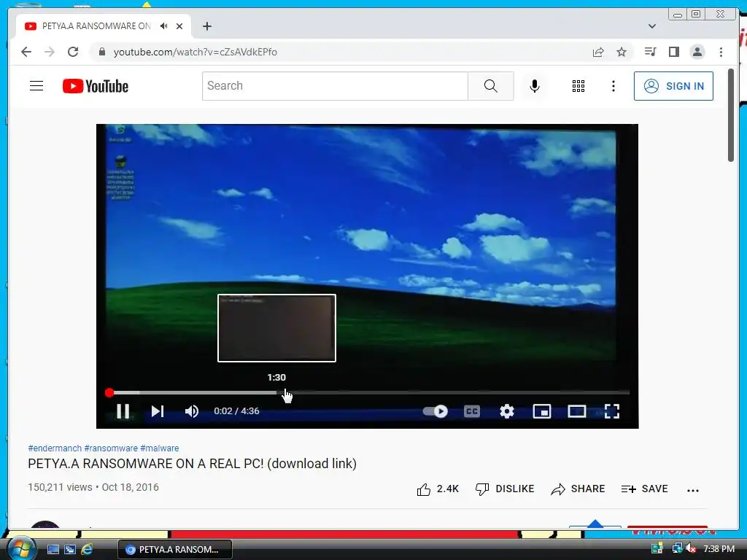Click the red playhead scrubber dot
The image size is (747, 560).
coord(109,393)
